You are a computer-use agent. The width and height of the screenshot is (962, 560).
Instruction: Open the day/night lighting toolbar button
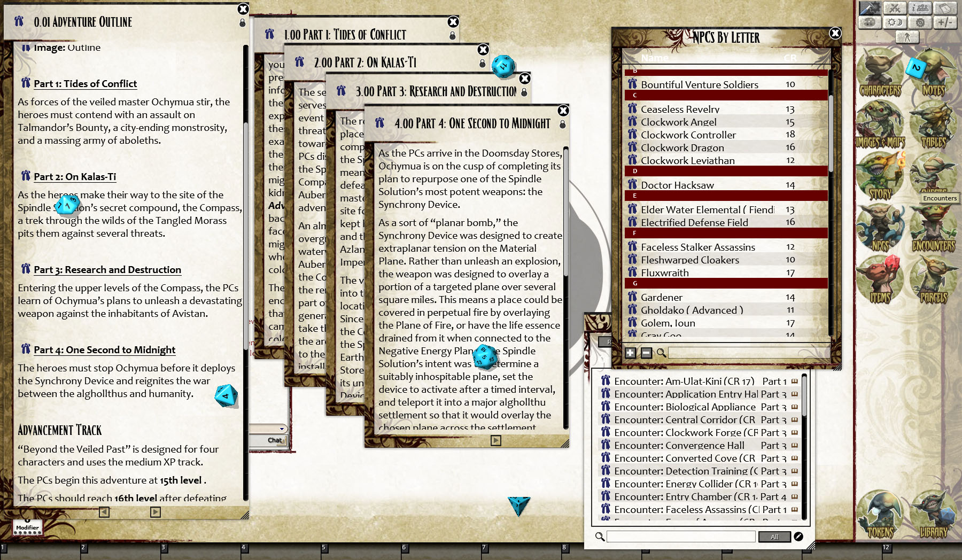pos(895,22)
